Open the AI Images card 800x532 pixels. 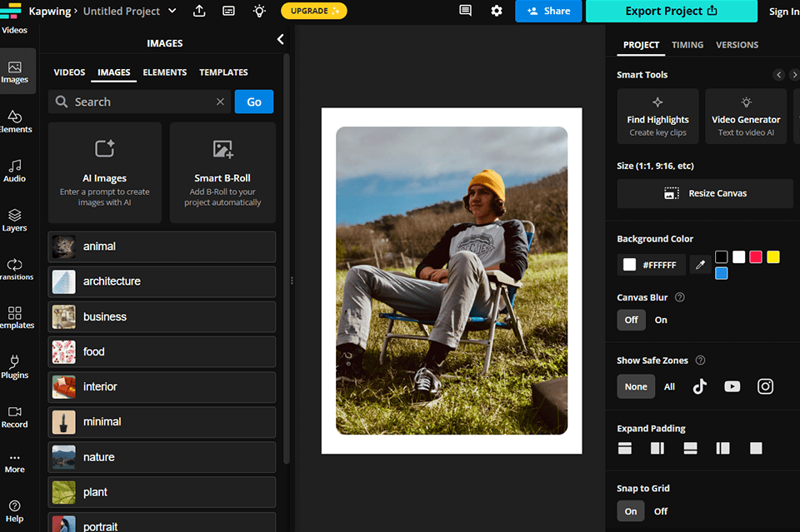click(x=105, y=172)
